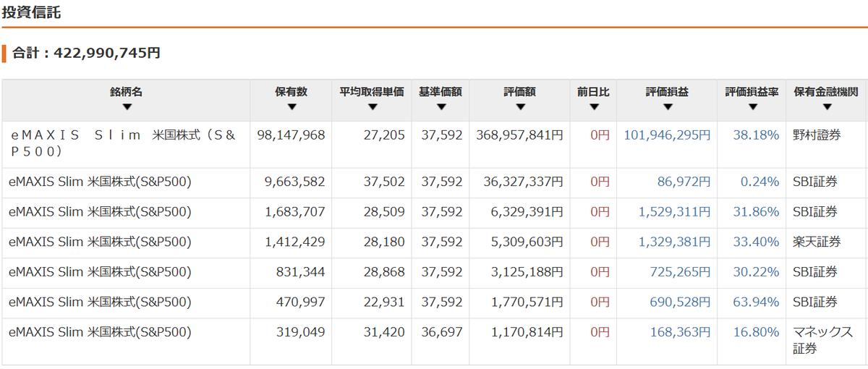
Task: Click average cost 28,180
Action: (x=384, y=242)
